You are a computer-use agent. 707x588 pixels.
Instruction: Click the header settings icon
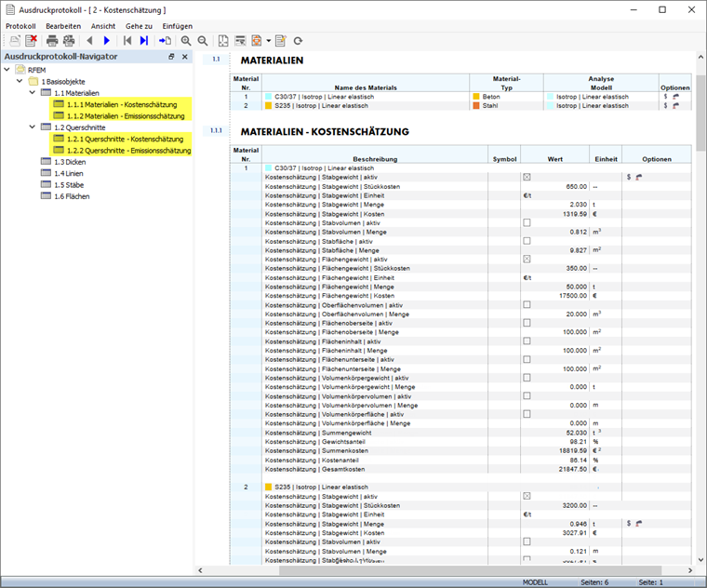(x=240, y=41)
